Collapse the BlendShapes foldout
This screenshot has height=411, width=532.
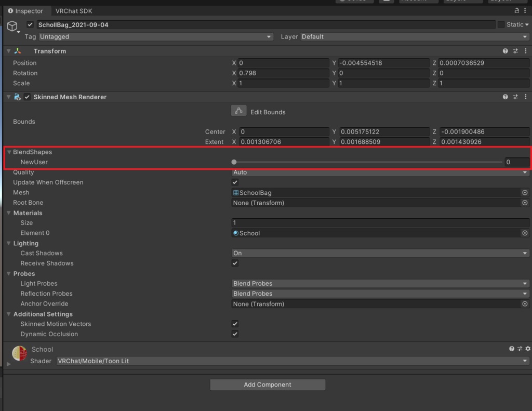pyautogui.click(x=9, y=152)
